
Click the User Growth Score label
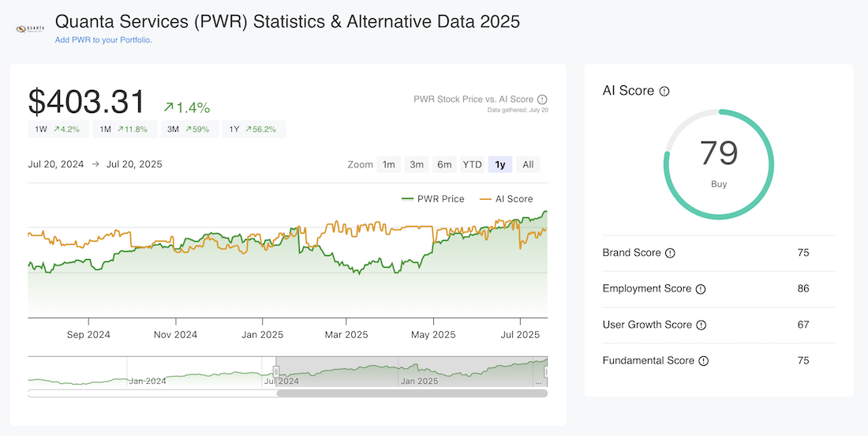(x=647, y=325)
